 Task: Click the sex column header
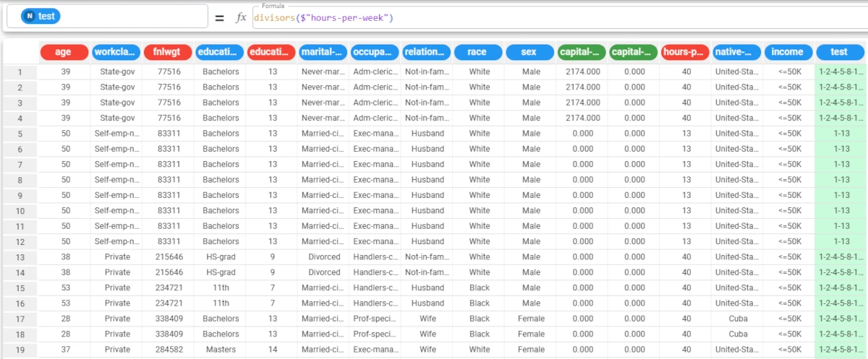[x=530, y=52]
